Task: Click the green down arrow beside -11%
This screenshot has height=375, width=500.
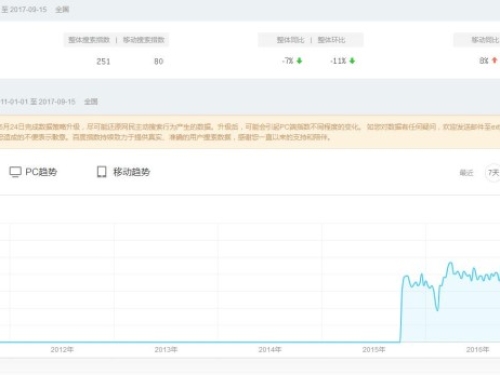Action: (352, 61)
